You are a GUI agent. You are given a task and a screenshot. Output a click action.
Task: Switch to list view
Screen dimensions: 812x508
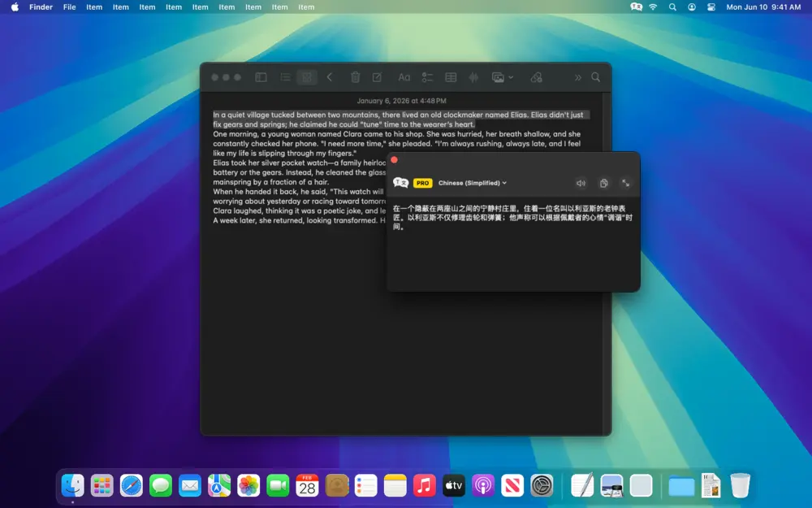[x=285, y=76]
